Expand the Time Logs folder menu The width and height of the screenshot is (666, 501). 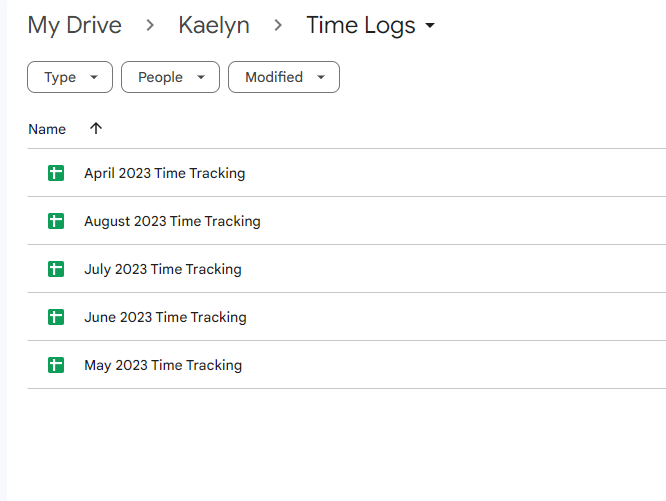(x=430, y=26)
